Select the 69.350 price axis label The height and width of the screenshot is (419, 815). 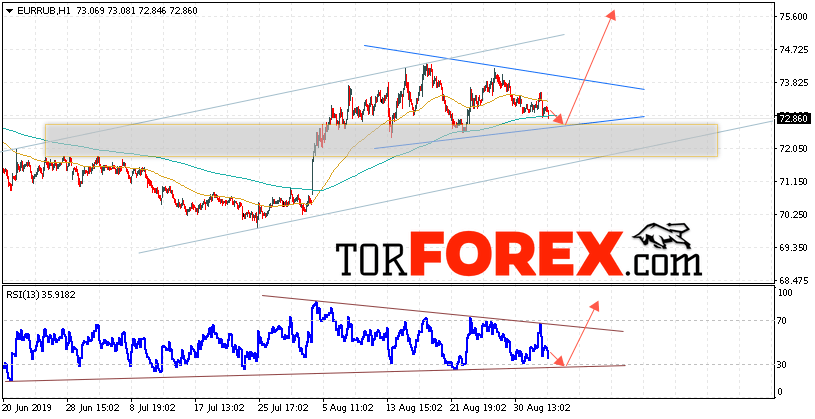[793, 248]
